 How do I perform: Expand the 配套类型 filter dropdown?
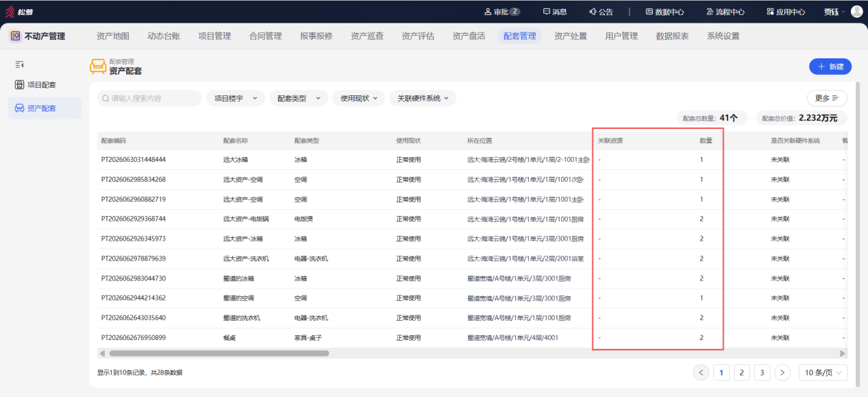coord(299,98)
